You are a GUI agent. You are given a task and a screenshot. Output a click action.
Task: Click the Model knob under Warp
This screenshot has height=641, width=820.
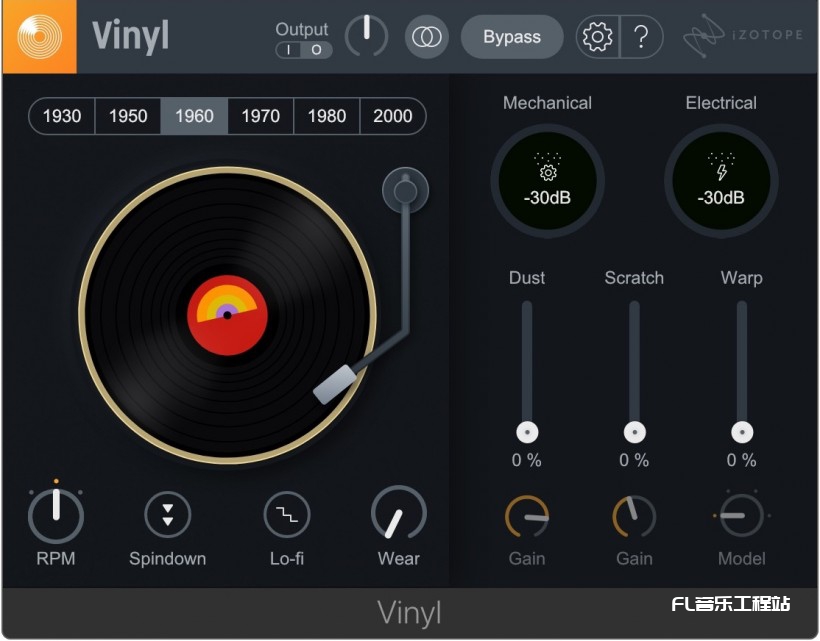[740, 514]
